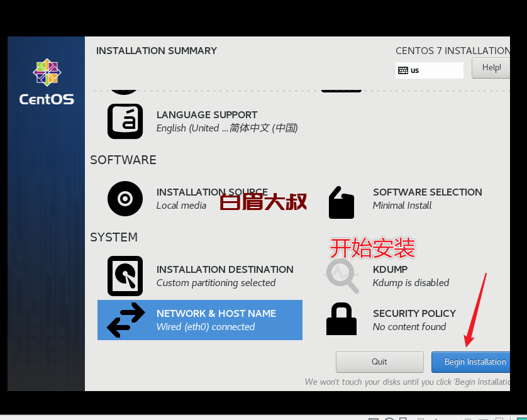Viewport: 527px width, 420px height.
Task: Click Begin Installation button
Action: 470,362
